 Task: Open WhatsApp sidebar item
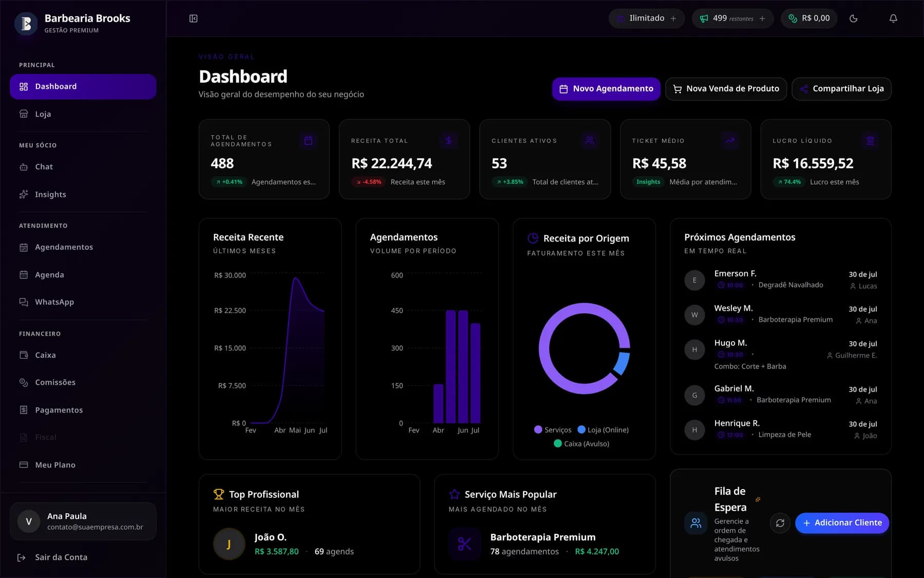coord(83,302)
